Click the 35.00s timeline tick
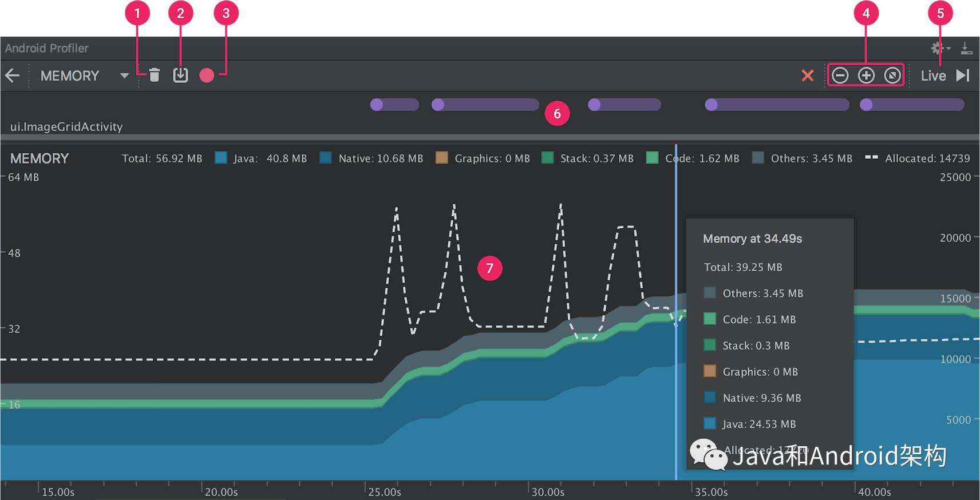980x500 pixels. (712, 492)
